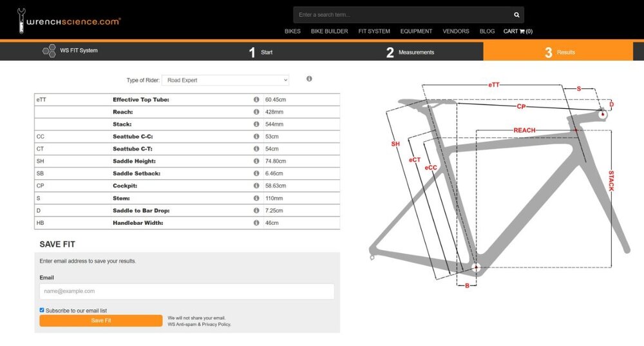Click the search magnifier icon

(516, 15)
